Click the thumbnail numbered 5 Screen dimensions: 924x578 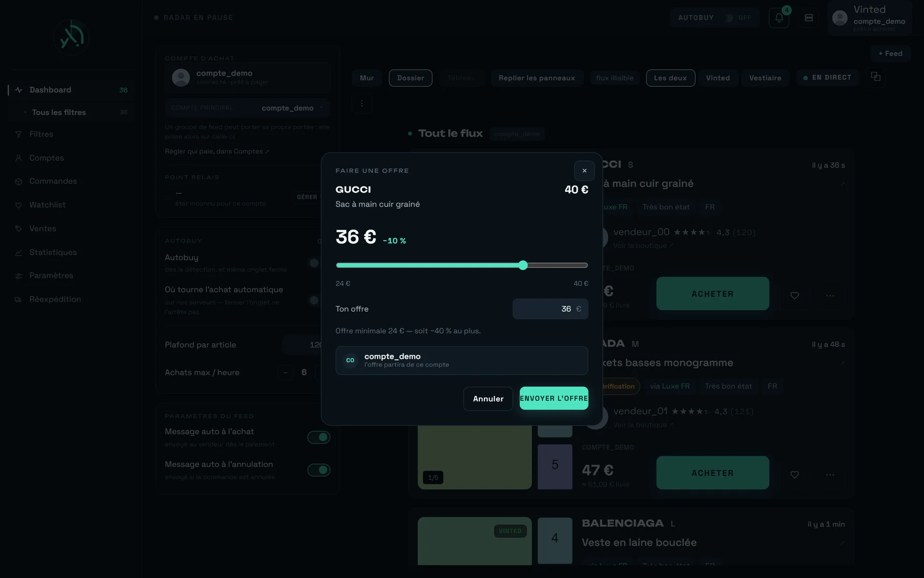(x=555, y=467)
